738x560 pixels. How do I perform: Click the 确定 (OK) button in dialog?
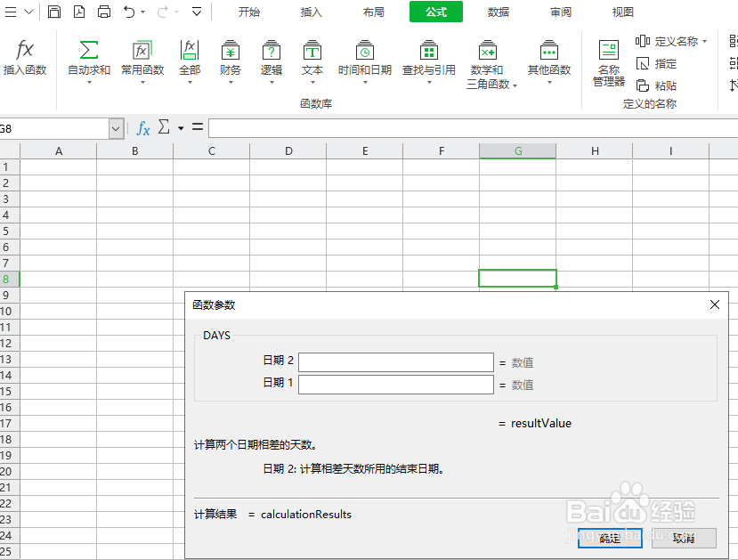pos(609,539)
